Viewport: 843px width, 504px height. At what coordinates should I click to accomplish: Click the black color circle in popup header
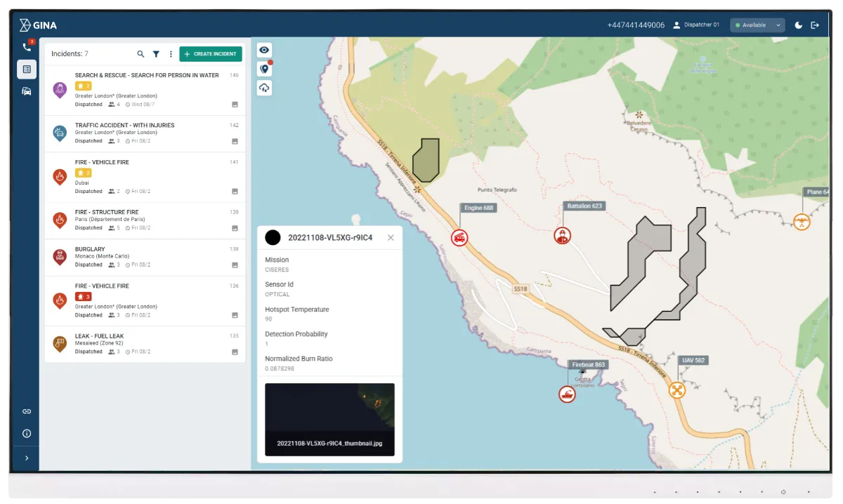pos(273,238)
